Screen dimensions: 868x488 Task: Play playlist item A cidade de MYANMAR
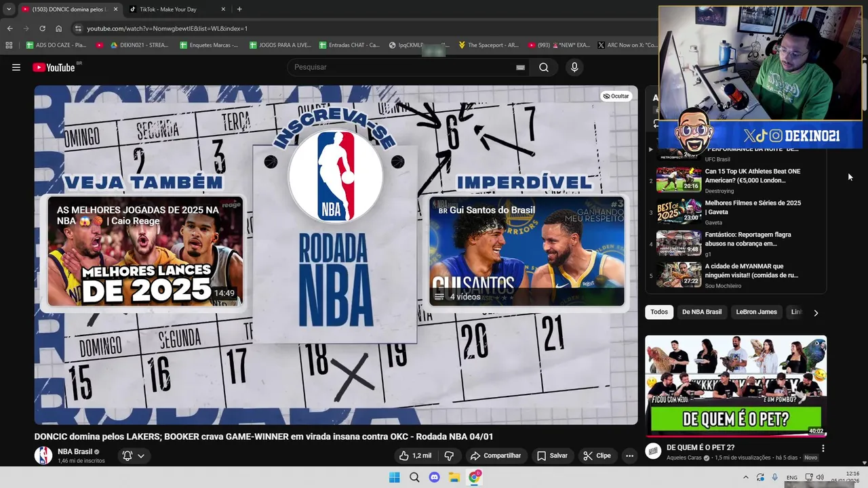[736, 275]
